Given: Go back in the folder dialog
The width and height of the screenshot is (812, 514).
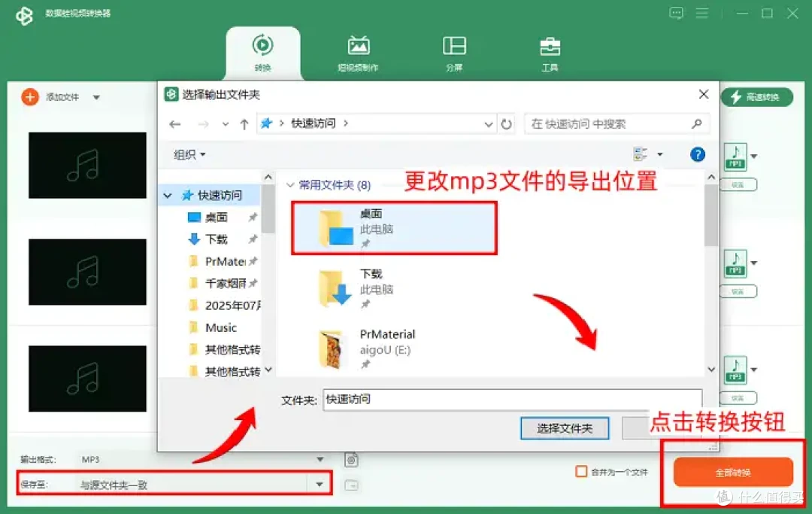Looking at the screenshot, I should pyautogui.click(x=175, y=124).
